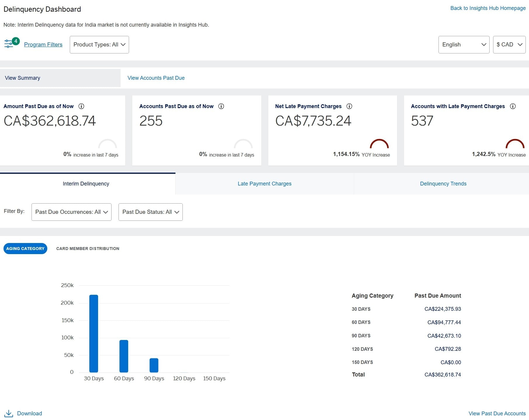Click the 30 Days bar in chart
Image resolution: width=529 pixels, height=420 pixels.
pyautogui.click(x=94, y=333)
